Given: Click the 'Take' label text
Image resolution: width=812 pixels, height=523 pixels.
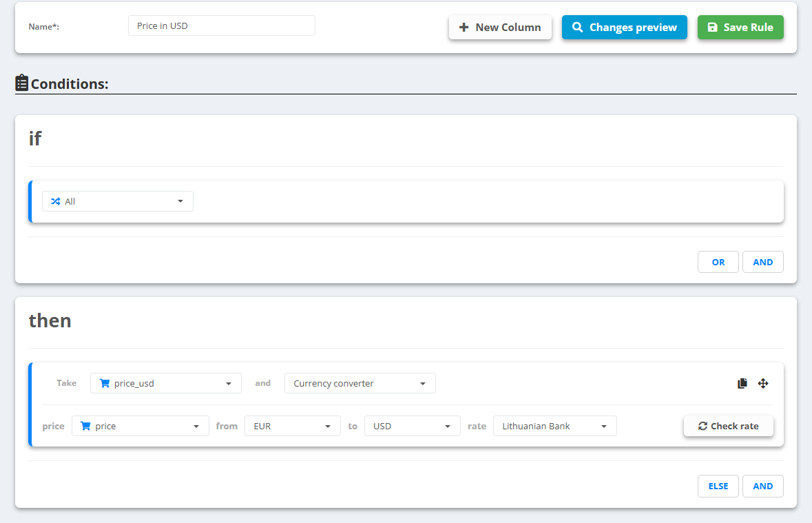Looking at the screenshot, I should 66,383.
